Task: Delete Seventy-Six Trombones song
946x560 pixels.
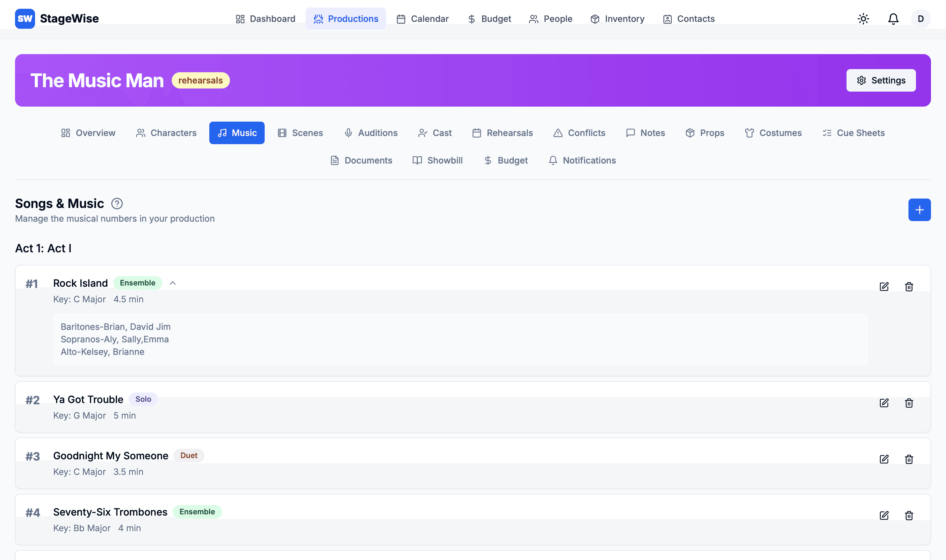Action: click(909, 516)
